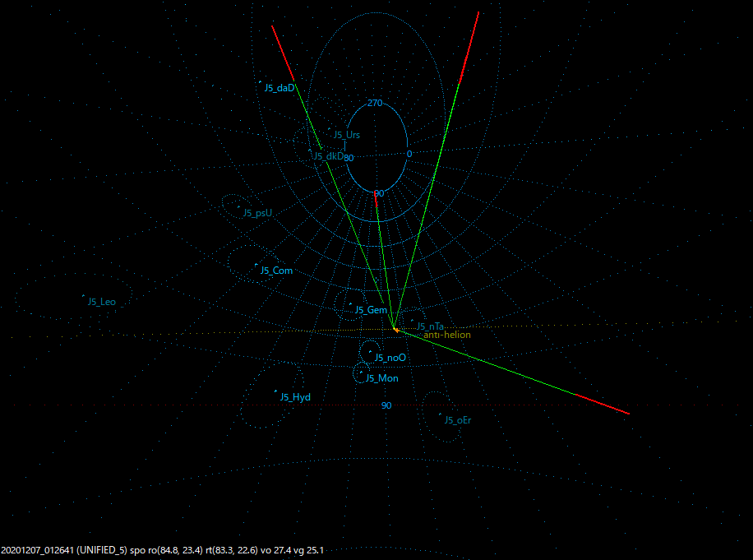Click the 90 label at the solid ellipse bottom
This screenshot has height=560, width=753.
click(x=380, y=193)
